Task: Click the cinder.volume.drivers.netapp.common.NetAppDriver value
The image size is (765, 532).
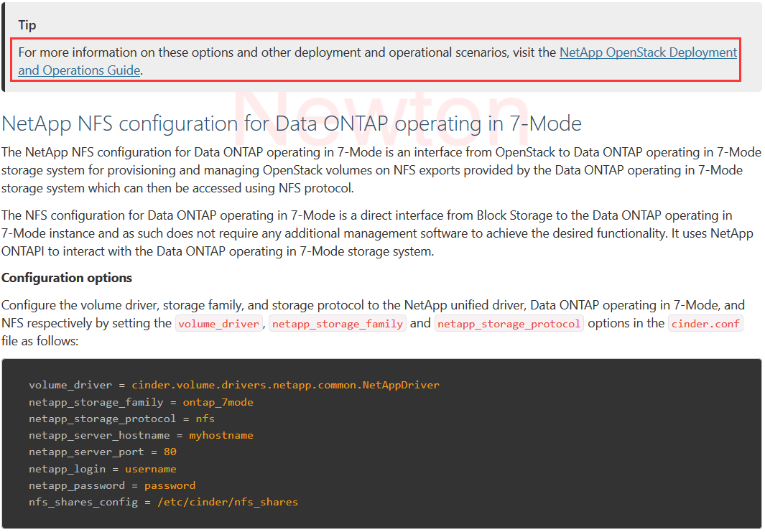Action: click(285, 386)
